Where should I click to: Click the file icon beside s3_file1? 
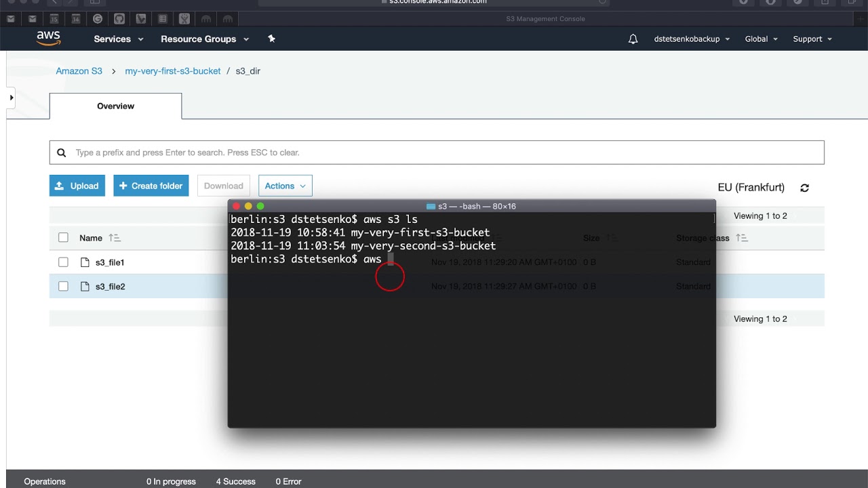click(x=85, y=262)
